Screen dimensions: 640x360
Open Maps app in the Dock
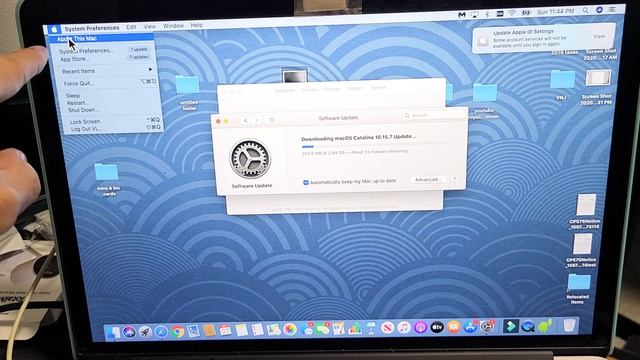(x=274, y=329)
